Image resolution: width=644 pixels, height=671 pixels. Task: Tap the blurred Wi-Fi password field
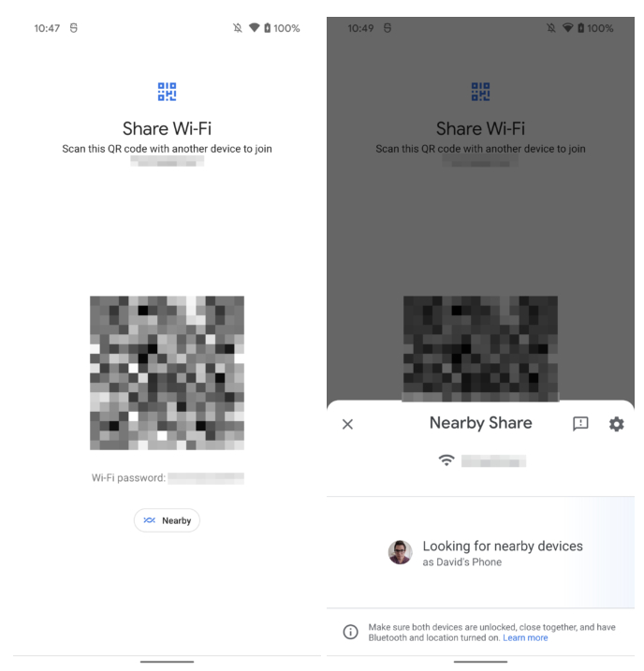(x=206, y=478)
